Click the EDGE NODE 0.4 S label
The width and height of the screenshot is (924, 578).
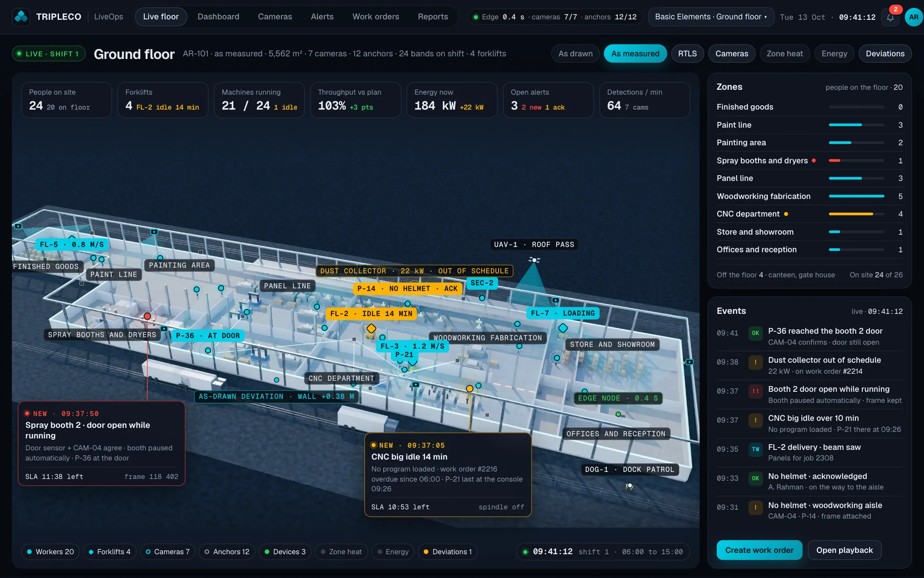(618, 398)
